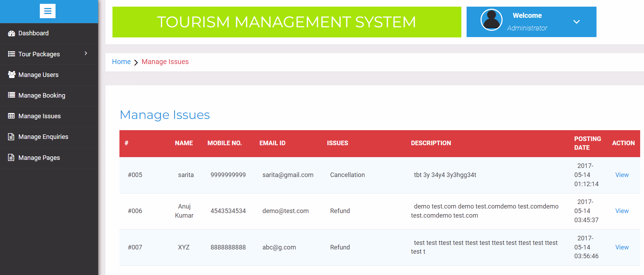Click the name cell 'XYZ'

[184, 247]
